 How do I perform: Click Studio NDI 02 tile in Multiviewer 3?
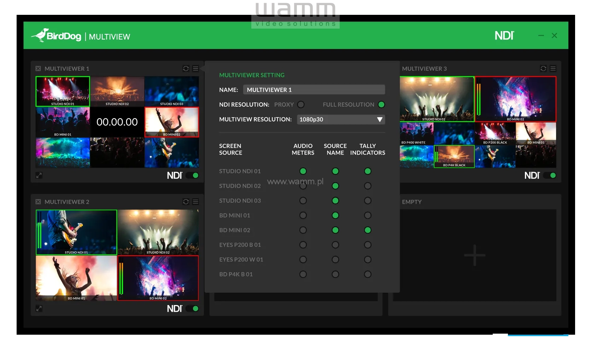click(x=437, y=99)
